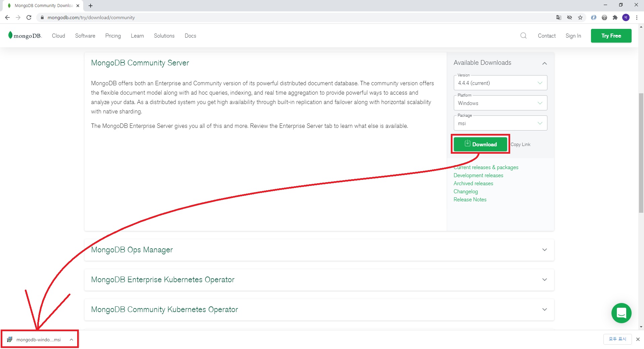Open the Version 4.4.4 dropdown
644x349 pixels.
tap(500, 83)
